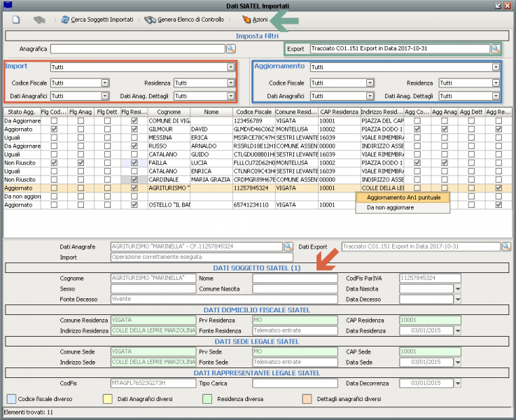Click magnifier icon beside Dati Anagrafe field
This screenshot has height=420, width=516.
pyautogui.click(x=288, y=246)
